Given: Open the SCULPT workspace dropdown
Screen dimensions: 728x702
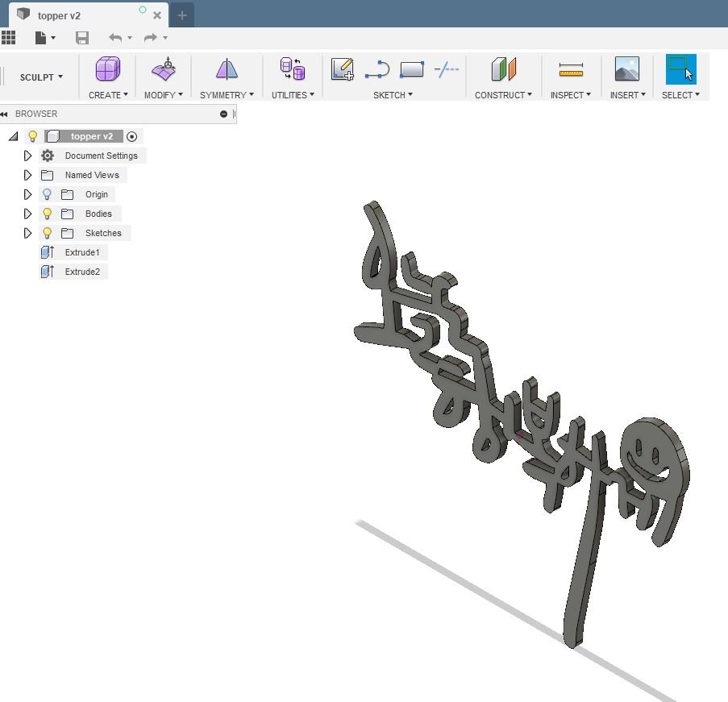Looking at the screenshot, I should coord(41,77).
